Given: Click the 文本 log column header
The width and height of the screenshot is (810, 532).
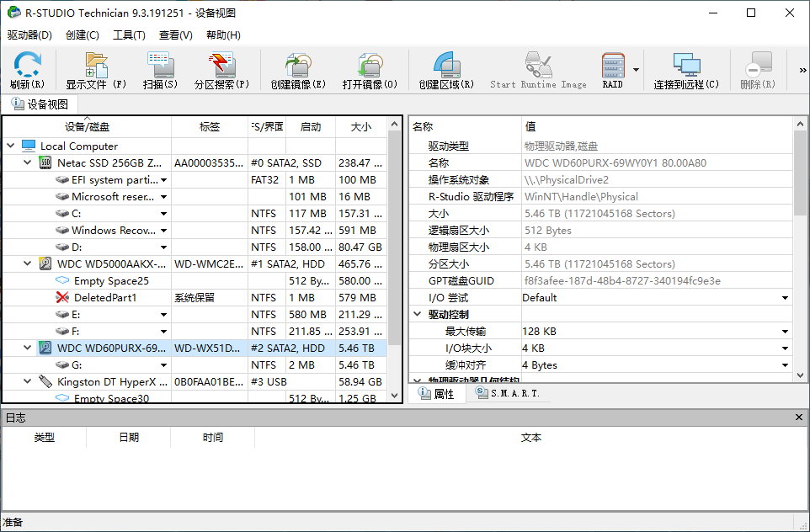Looking at the screenshot, I should pos(531,438).
